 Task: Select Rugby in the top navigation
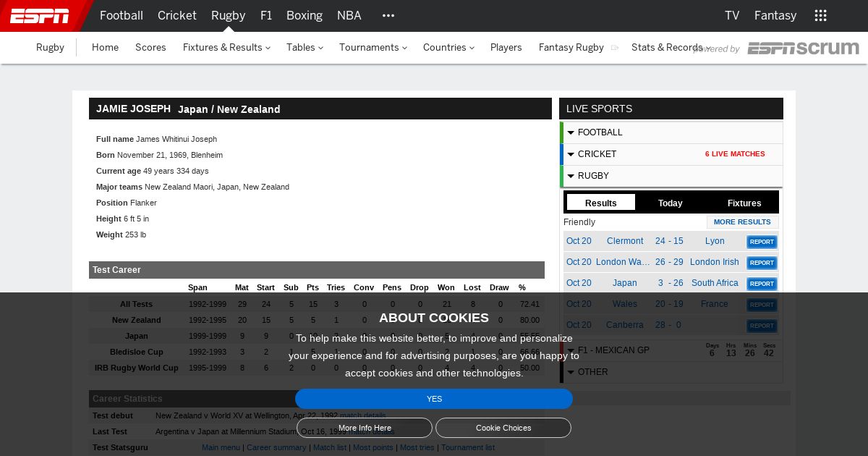point(228,15)
